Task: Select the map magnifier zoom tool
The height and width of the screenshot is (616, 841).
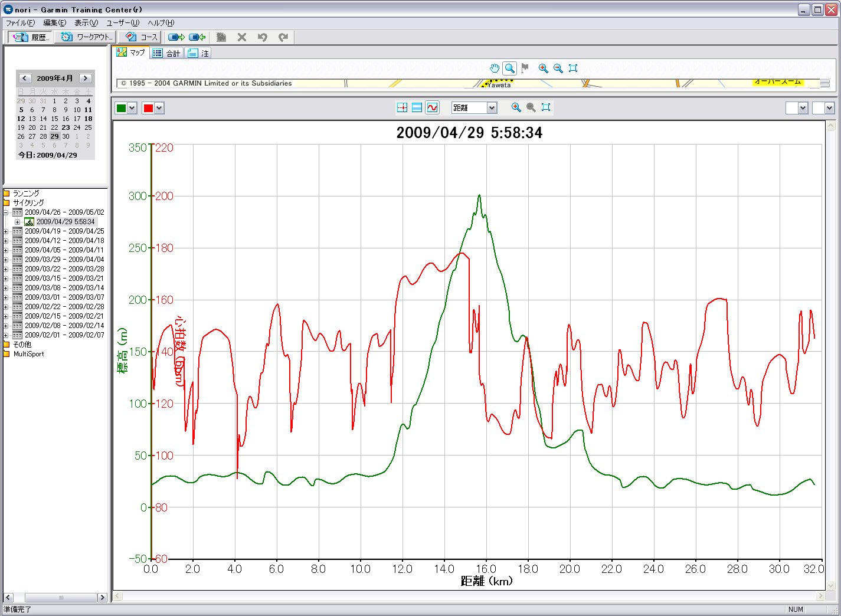Action: coord(510,68)
